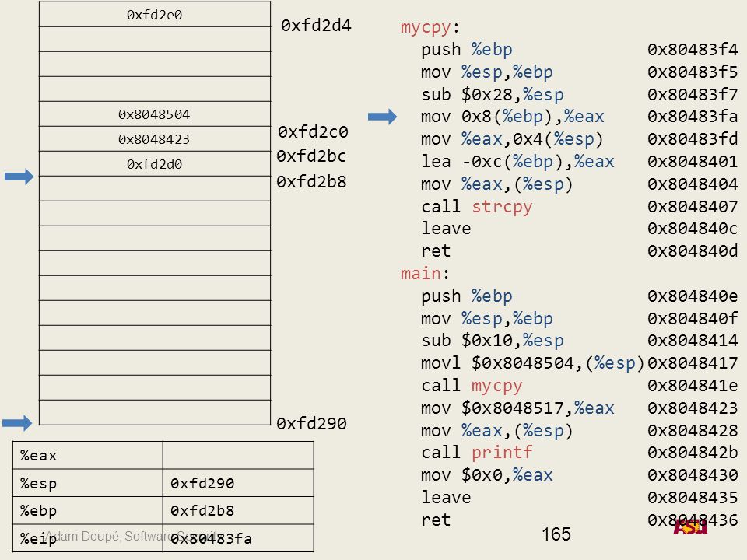
Task: Select code address 0x8048435 beside leave
Action: click(x=693, y=498)
